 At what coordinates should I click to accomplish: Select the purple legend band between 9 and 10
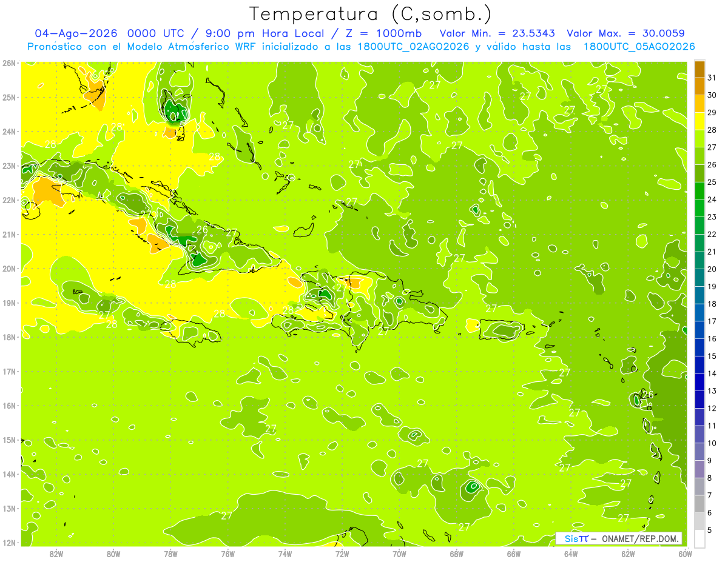(x=699, y=452)
